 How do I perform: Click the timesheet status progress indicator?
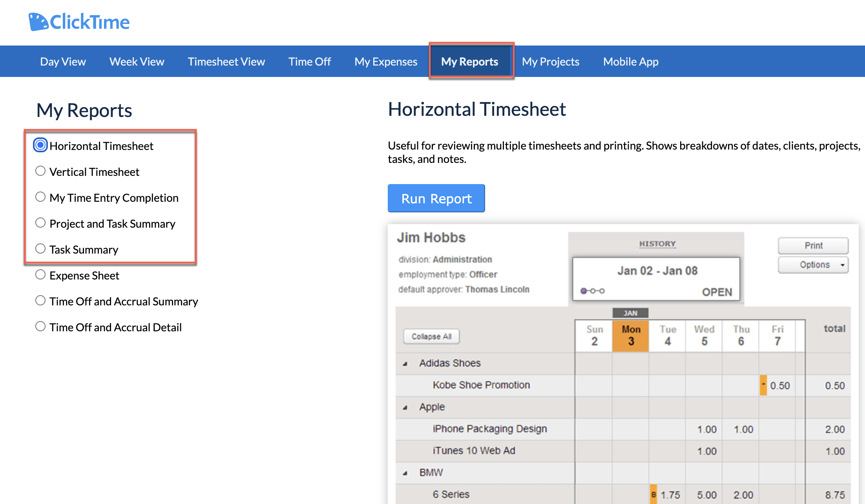coord(593,291)
